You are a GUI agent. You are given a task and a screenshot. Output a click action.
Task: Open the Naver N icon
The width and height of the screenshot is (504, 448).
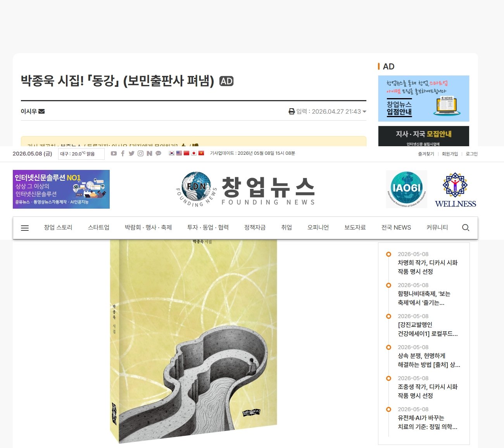coord(149,154)
